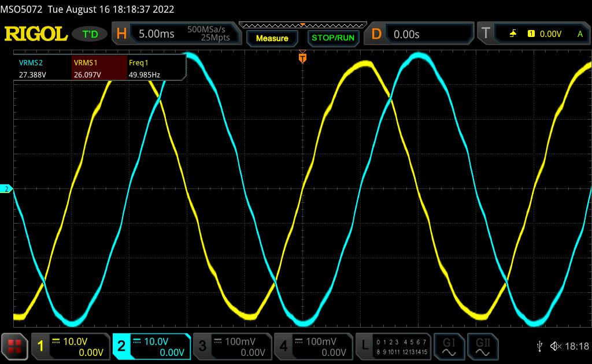Click the RIGOL logo

36,34
